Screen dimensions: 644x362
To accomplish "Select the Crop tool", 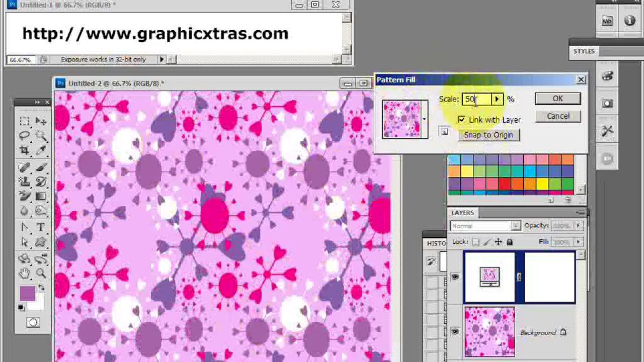I will click(x=25, y=150).
